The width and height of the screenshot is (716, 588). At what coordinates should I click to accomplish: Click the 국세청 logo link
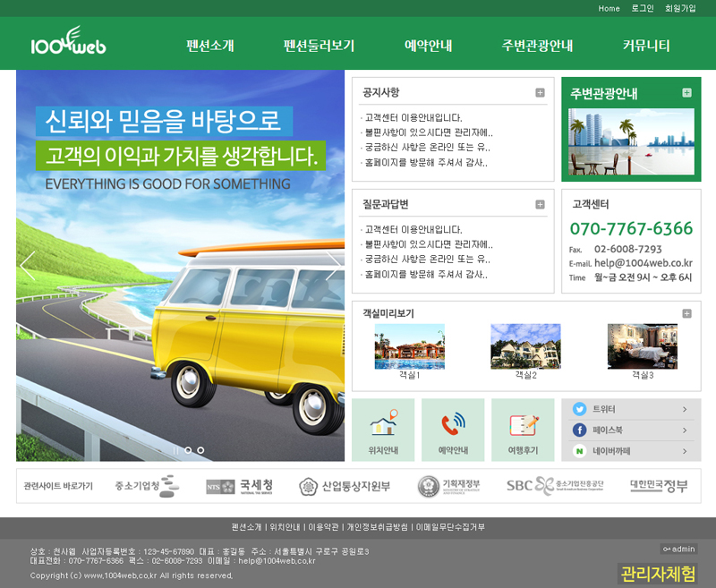coord(240,486)
